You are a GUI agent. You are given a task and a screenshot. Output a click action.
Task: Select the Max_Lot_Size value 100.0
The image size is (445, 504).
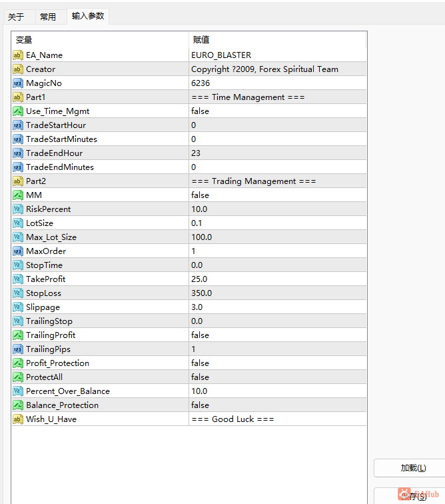pyautogui.click(x=278, y=237)
